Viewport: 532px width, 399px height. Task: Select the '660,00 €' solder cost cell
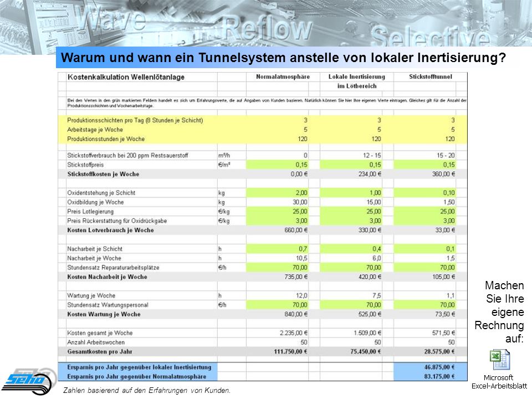click(x=296, y=230)
